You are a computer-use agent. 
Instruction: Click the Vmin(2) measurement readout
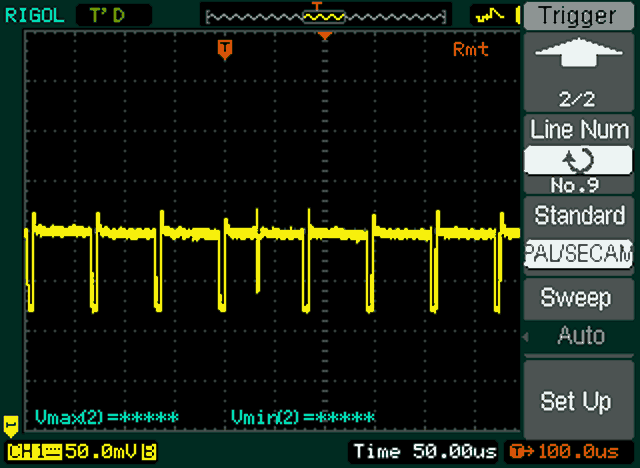(x=303, y=416)
